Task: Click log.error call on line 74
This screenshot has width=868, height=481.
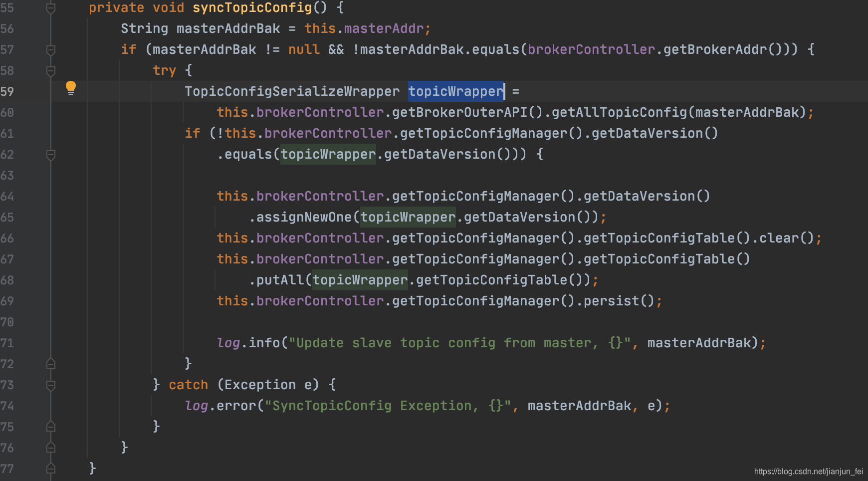Action: click(x=220, y=406)
